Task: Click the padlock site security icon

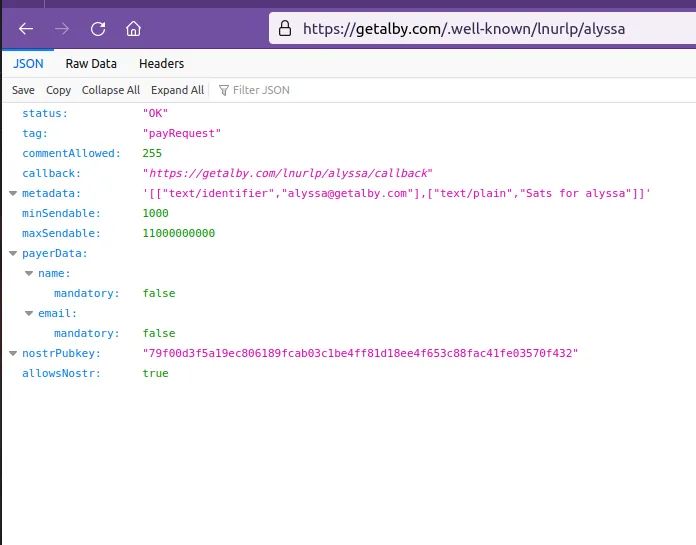Action: coord(286,28)
